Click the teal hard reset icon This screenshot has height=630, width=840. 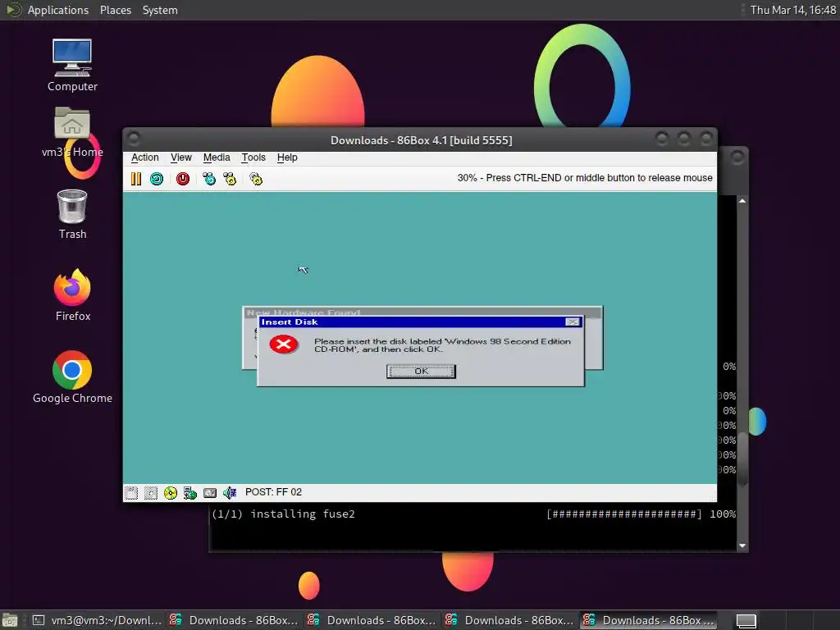pos(157,179)
